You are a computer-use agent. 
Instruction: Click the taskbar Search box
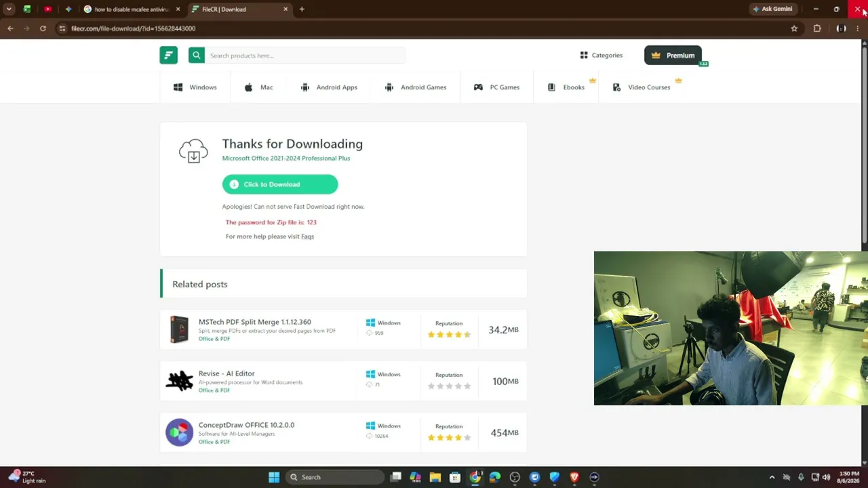tap(334, 477)
